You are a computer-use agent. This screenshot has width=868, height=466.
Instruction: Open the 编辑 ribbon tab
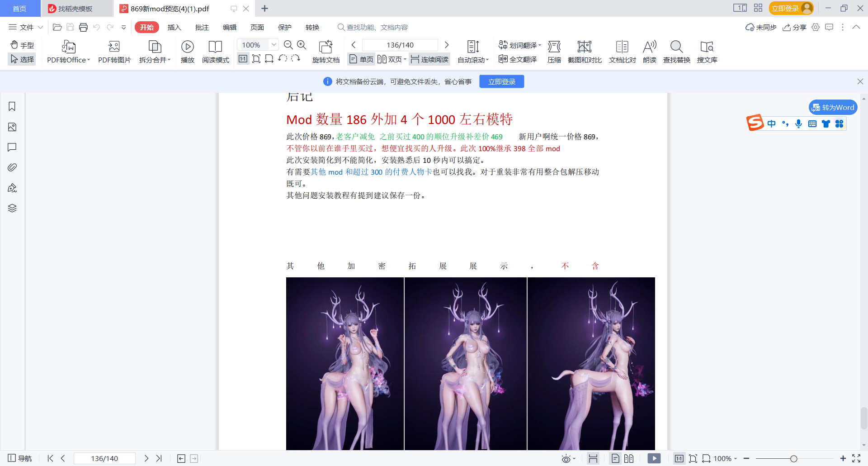(230, 27)
